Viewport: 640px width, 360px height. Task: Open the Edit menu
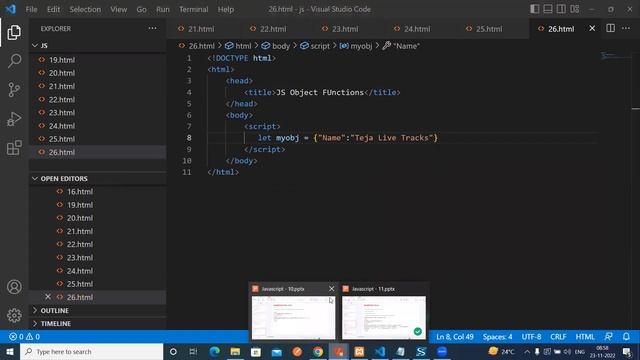pyautogui.click(x=53, y=9)
